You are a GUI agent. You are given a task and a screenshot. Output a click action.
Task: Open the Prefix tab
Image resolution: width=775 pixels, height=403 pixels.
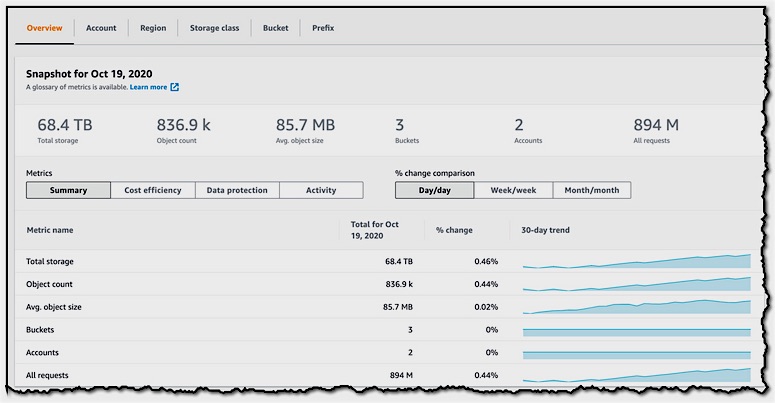point(323,28)
